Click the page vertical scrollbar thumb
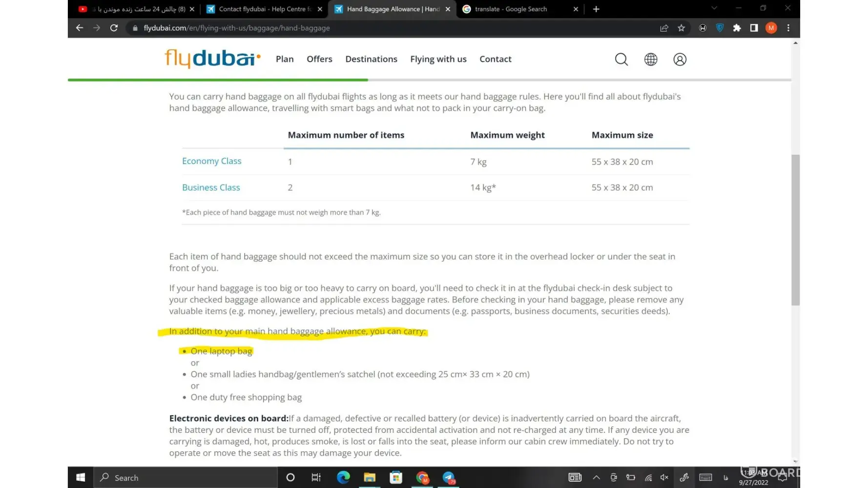Image resolution: width=868 pixels, height=488 pixels. click(x=795, y=230)
